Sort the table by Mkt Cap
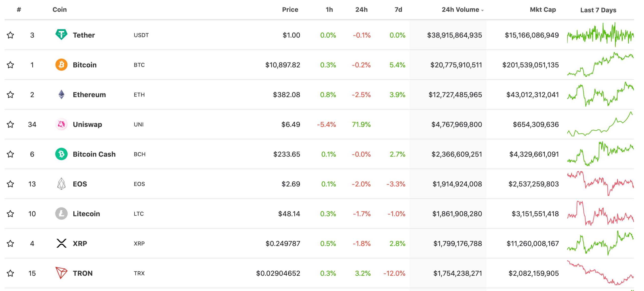Image resolution: width=644 pixels, height=291 pixels. [543, 10]
